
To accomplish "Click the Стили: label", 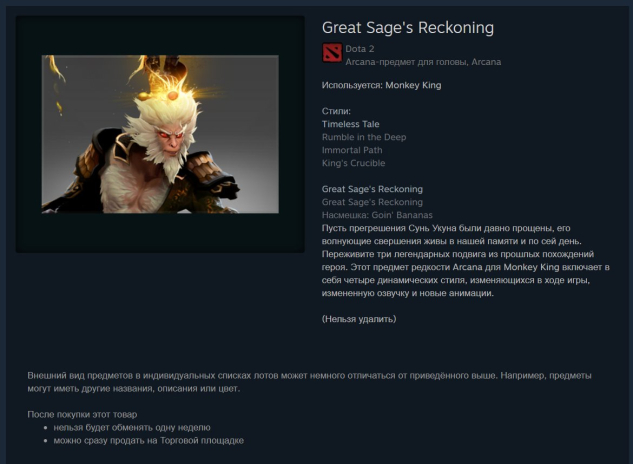I will 336,111.
